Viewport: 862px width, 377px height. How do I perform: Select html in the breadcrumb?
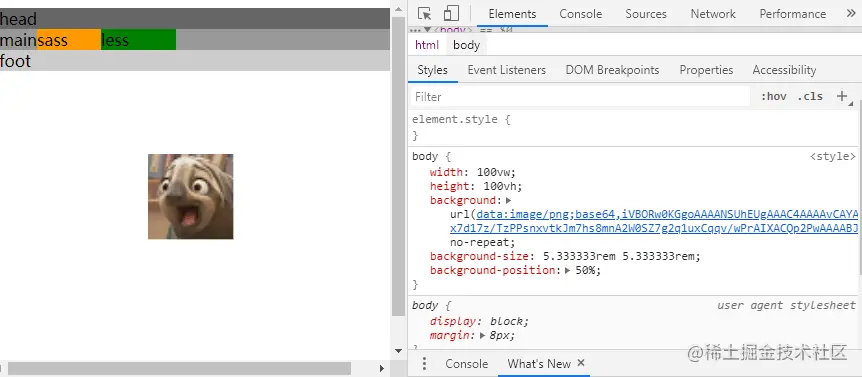coord(427,45)
